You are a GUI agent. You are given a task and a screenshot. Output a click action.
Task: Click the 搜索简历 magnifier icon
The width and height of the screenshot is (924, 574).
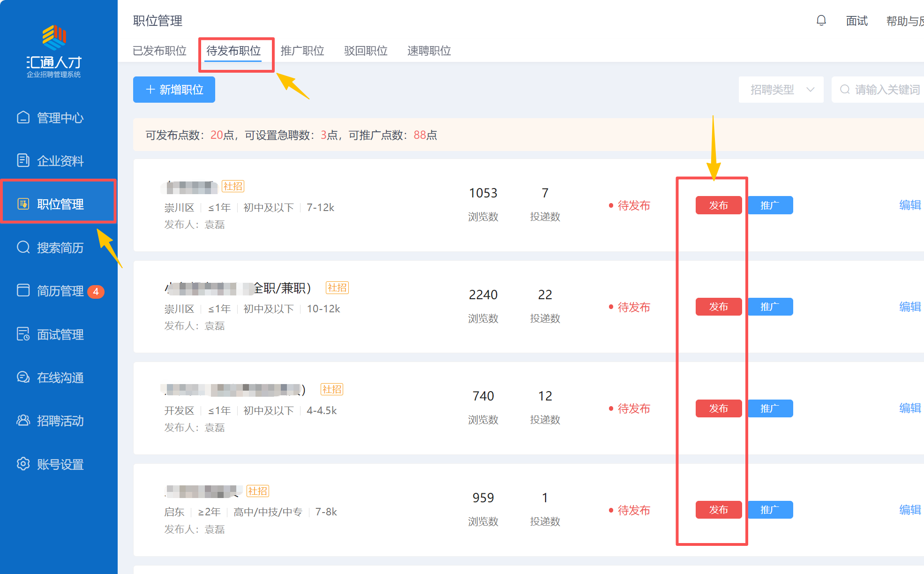23,247
